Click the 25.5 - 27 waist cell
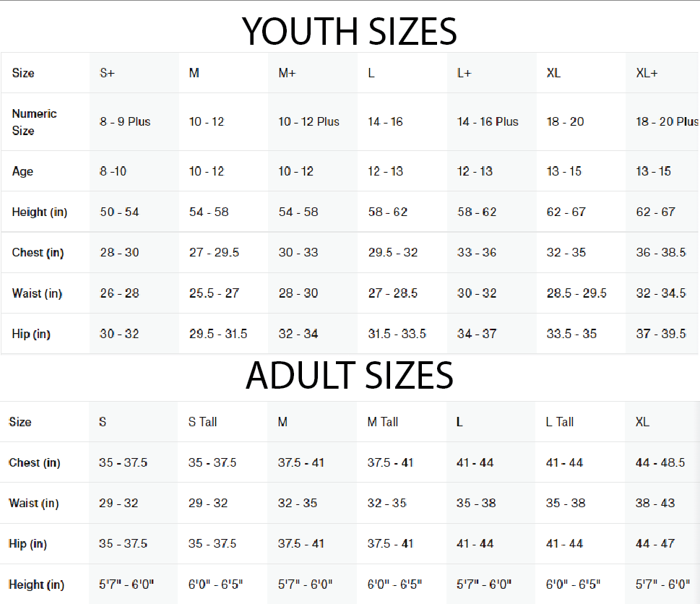Image resolution: width=700 pixels, height=604 pixels. coord(215,293)
